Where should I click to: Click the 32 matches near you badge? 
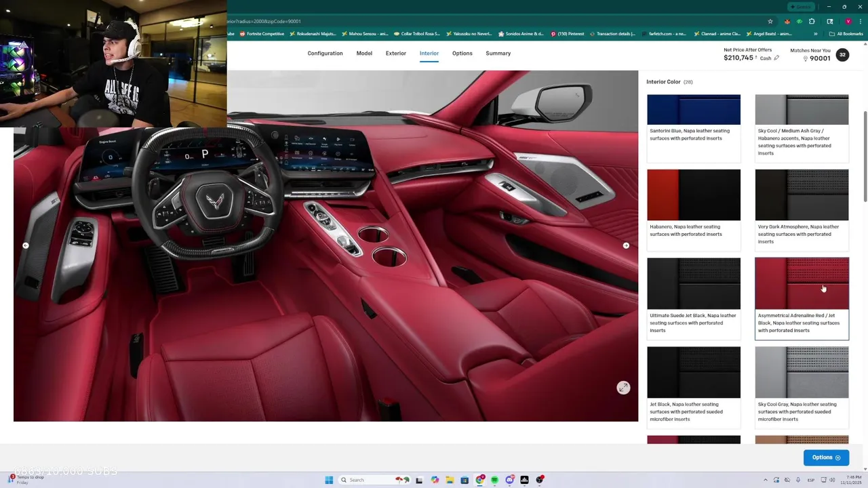point(842,55)
